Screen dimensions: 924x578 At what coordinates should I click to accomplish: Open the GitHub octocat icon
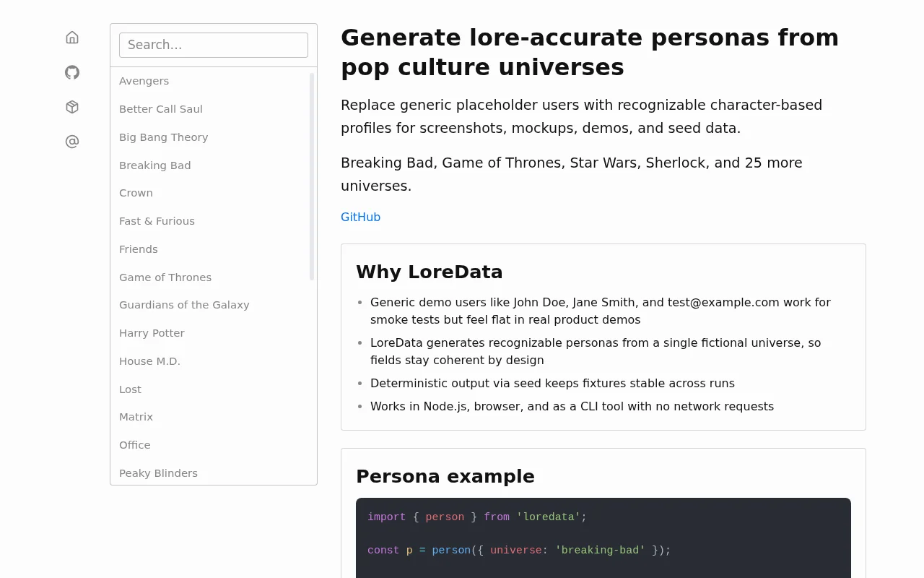click(72, 72)
